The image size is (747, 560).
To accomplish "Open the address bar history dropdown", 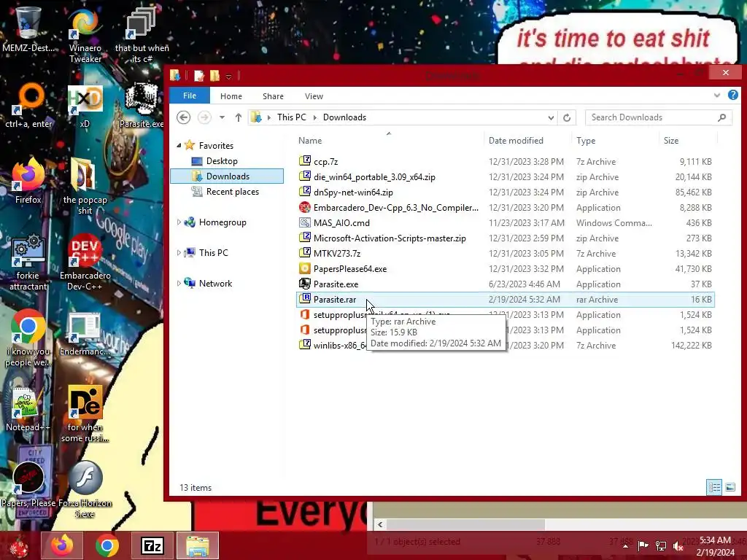I will coord(551,117).
